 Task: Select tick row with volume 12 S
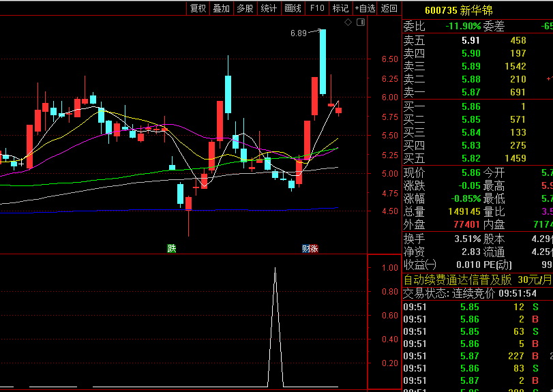[x=477, y=307]
